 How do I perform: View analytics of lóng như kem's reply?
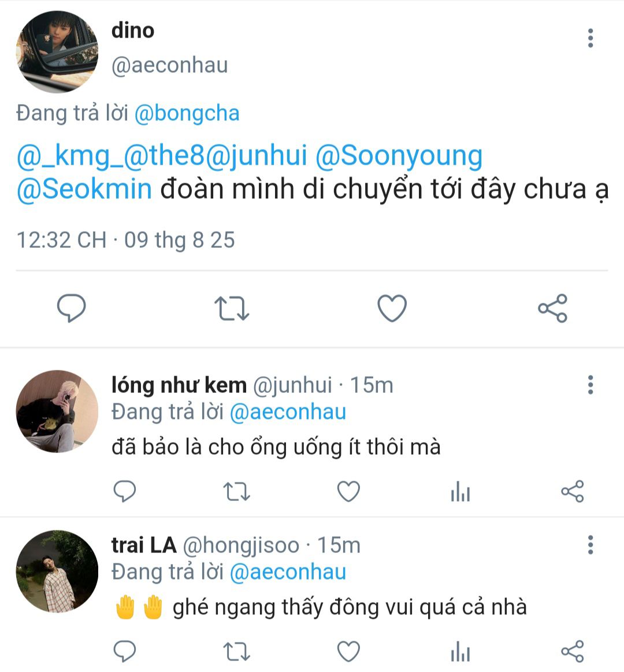tap(460, 492)
